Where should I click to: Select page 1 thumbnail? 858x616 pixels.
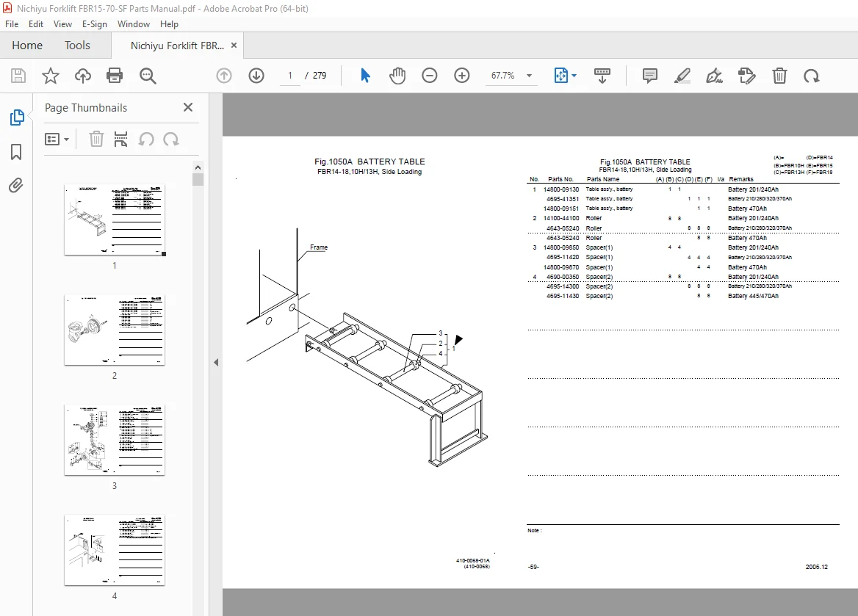pos(115,220)
